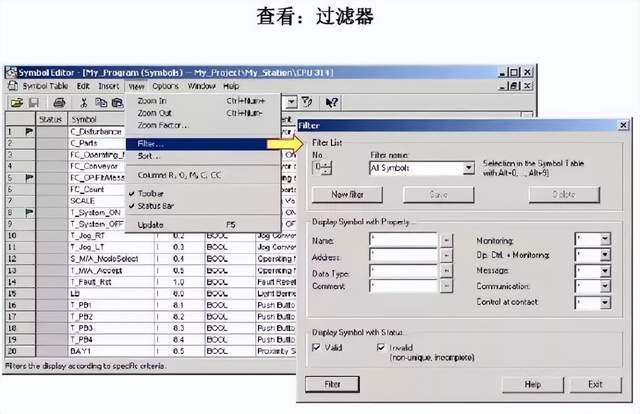Click the Copy toolbar icon
The image size is (640, 414).
pyautogui.click(x=100, y=102)
